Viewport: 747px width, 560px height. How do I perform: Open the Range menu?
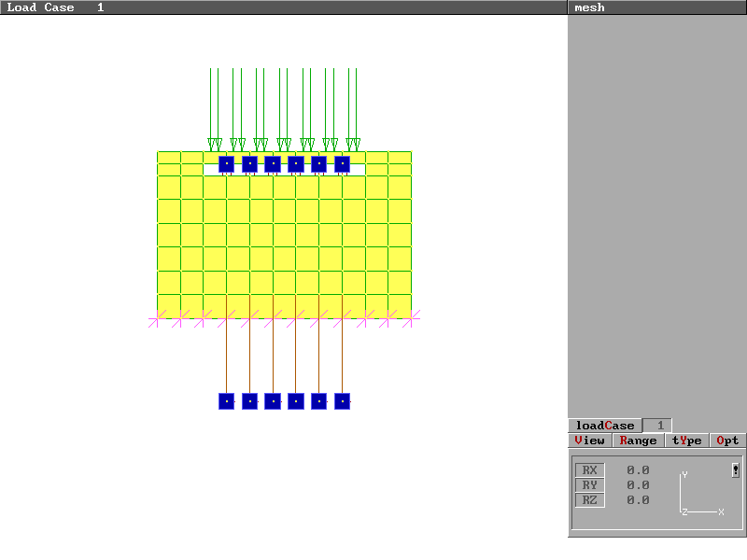click(x=639, y=441)
